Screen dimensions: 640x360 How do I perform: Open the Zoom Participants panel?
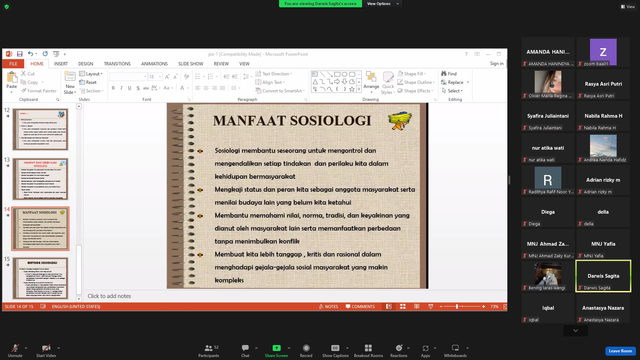[x=209, y=350]
